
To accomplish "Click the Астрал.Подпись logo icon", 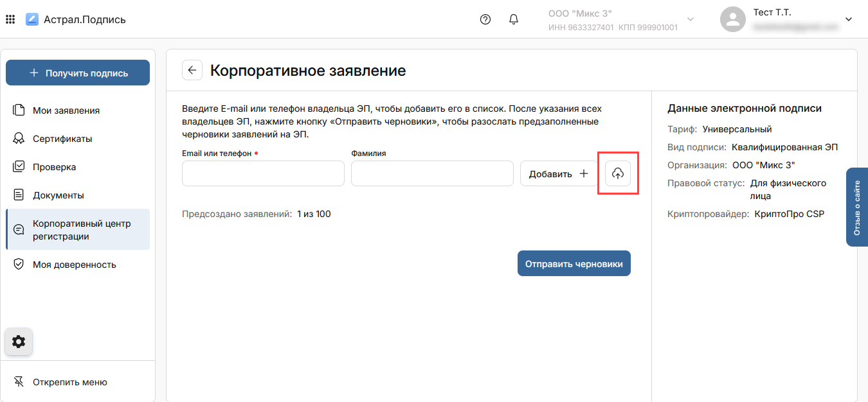I will 32,19.
